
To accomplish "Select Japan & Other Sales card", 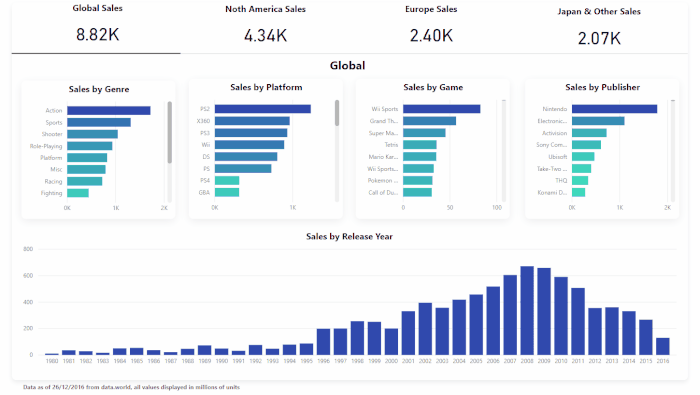I will coord(599,28).
